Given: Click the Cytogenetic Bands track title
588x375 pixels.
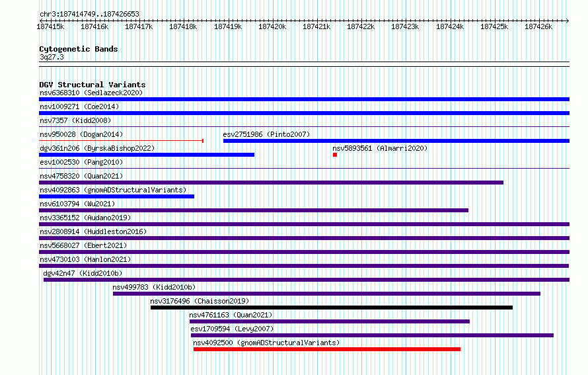Looking at the screenshot, I should coord(79,49).
